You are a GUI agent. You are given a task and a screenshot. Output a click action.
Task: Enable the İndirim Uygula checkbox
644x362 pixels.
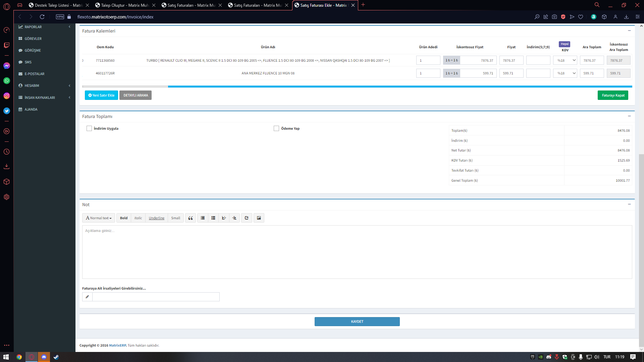click(89, 129)
